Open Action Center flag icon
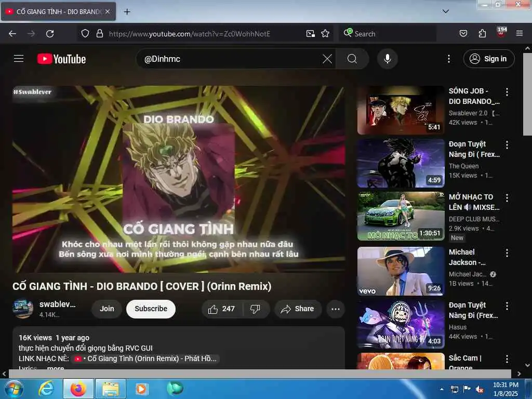This screenshot has height=399, width=532. [x=467, y=389]
